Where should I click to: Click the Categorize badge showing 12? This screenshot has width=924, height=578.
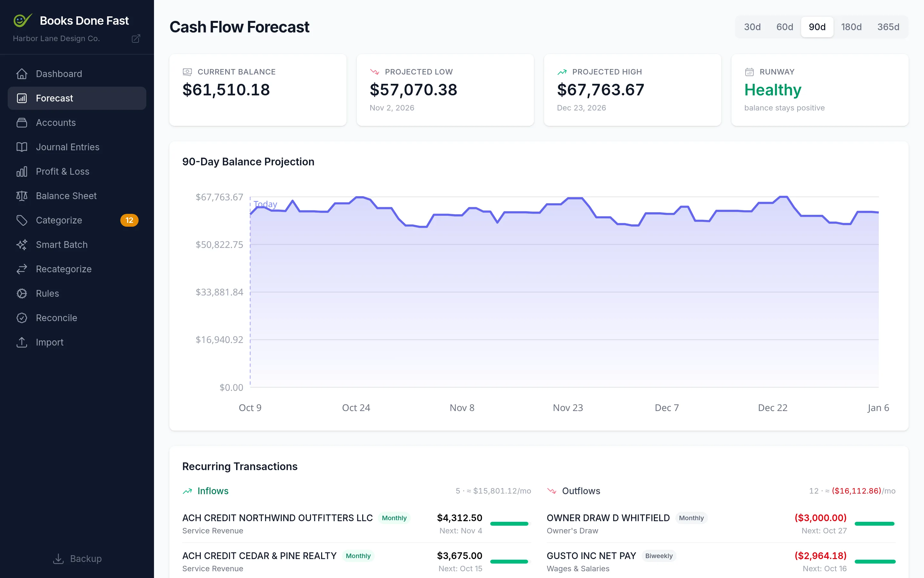[x=129, y=220]
